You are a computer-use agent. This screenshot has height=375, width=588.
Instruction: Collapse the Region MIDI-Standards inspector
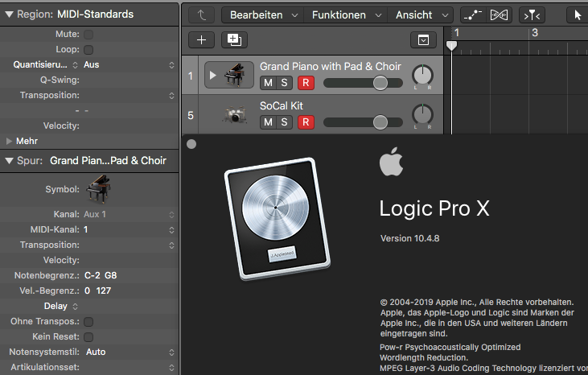tap(9, 14)
